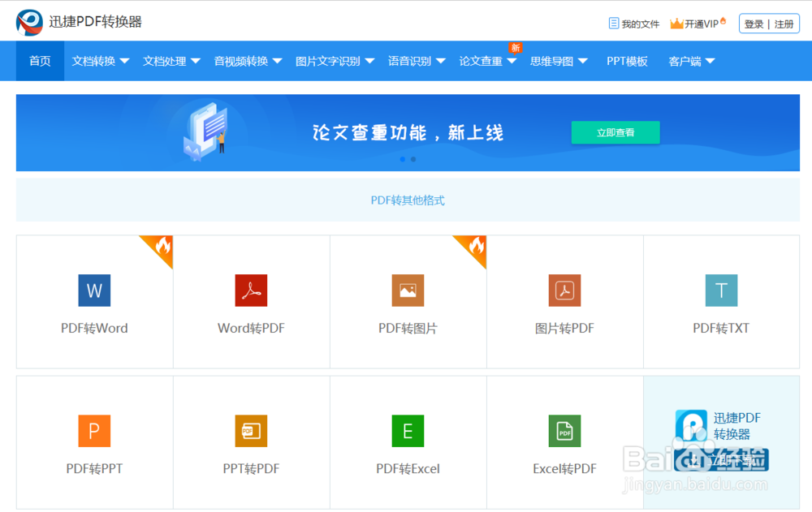Image resolution: width=812 pixels, height=512 pixels.
Task: Click the PDF转Excel label text
Action: coord(408,468)
